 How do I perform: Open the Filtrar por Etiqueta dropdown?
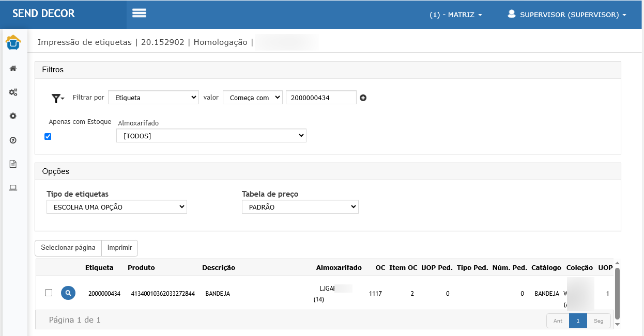154,97
